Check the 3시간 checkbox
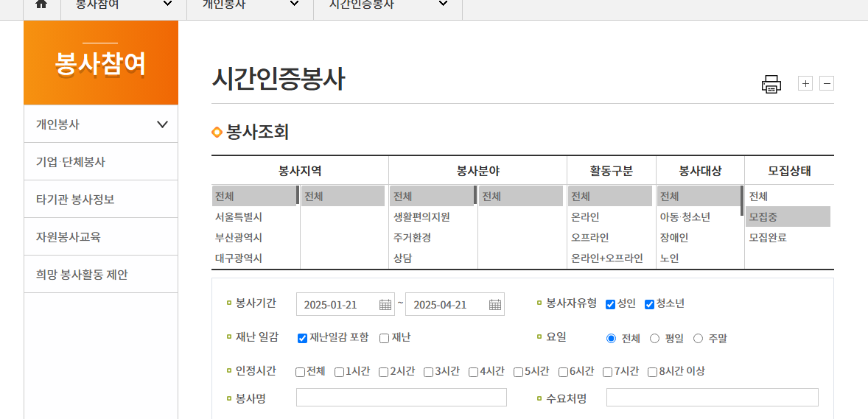The height and width of the screenshot is (419, 868). click(428, 372)
